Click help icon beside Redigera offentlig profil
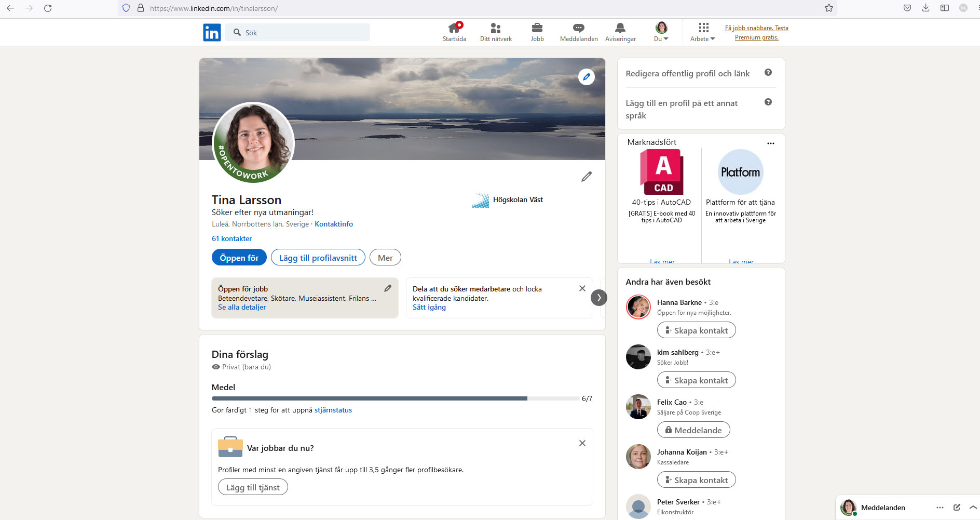This screenshot has height=520, width=980. tap(768, 73)
